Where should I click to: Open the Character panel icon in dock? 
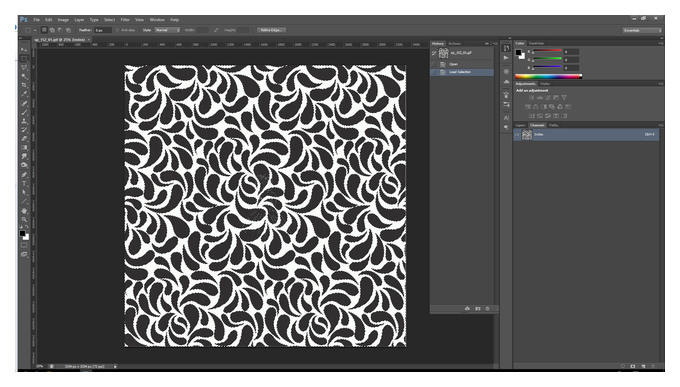[x=506, y=118]
